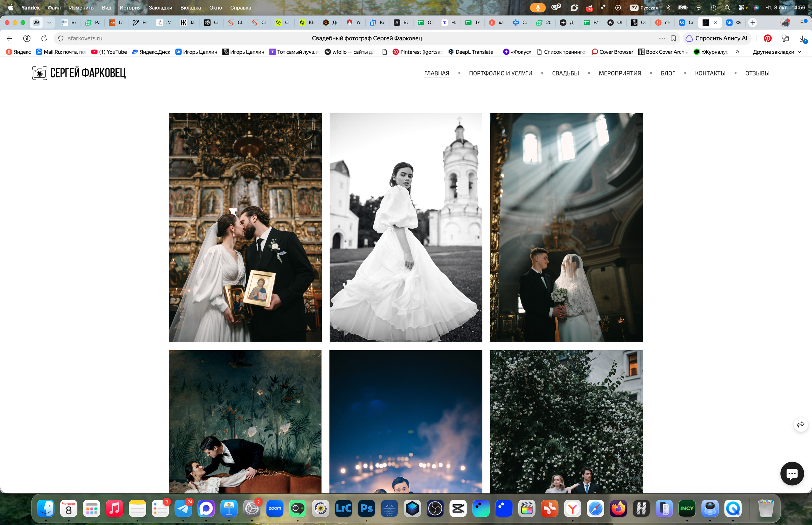Screen dimensions: 812x525
Task: Go back using the browser back arrow
Action: (10, 38)
